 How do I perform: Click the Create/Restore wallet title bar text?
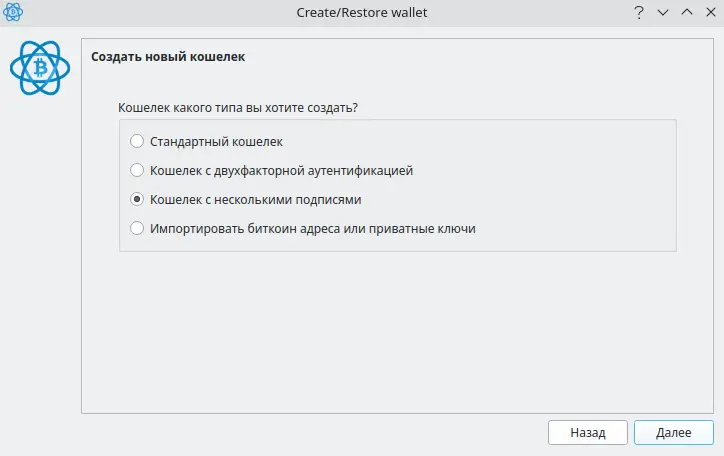pos(362,12)
